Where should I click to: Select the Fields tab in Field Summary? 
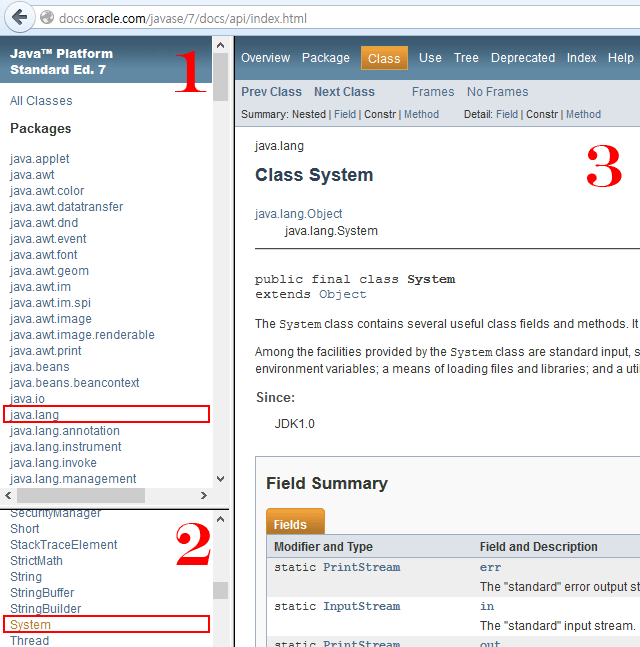(295, 522)
